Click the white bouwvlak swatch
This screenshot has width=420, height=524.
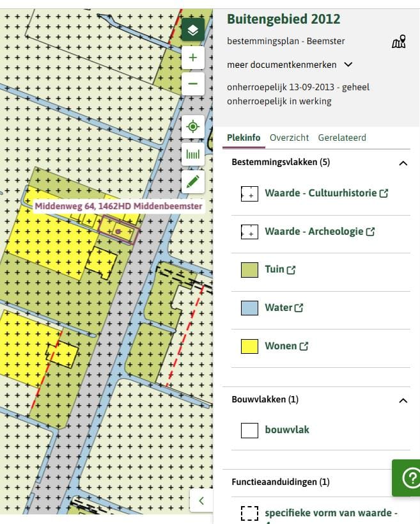[249, 431]
